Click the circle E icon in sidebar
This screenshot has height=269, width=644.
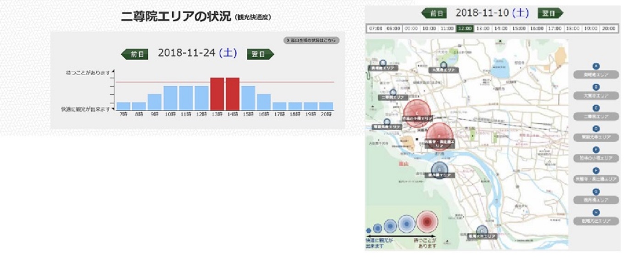click(x=596, y=150)
